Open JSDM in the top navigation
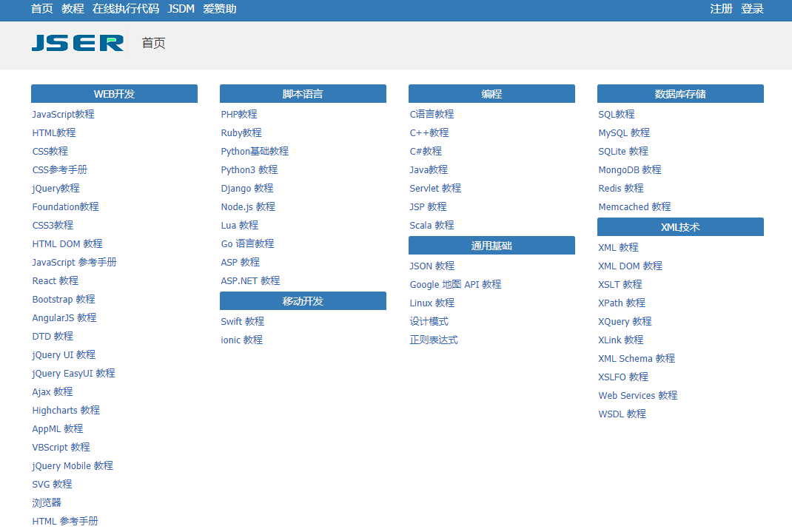The image size is (792, 532). coord(181,9)
